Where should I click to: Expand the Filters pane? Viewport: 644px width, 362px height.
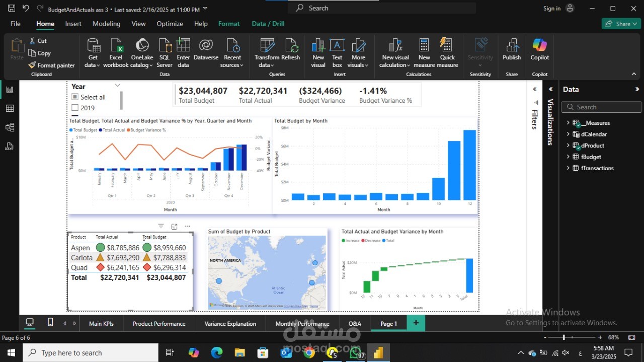click(x=535, y=89)
